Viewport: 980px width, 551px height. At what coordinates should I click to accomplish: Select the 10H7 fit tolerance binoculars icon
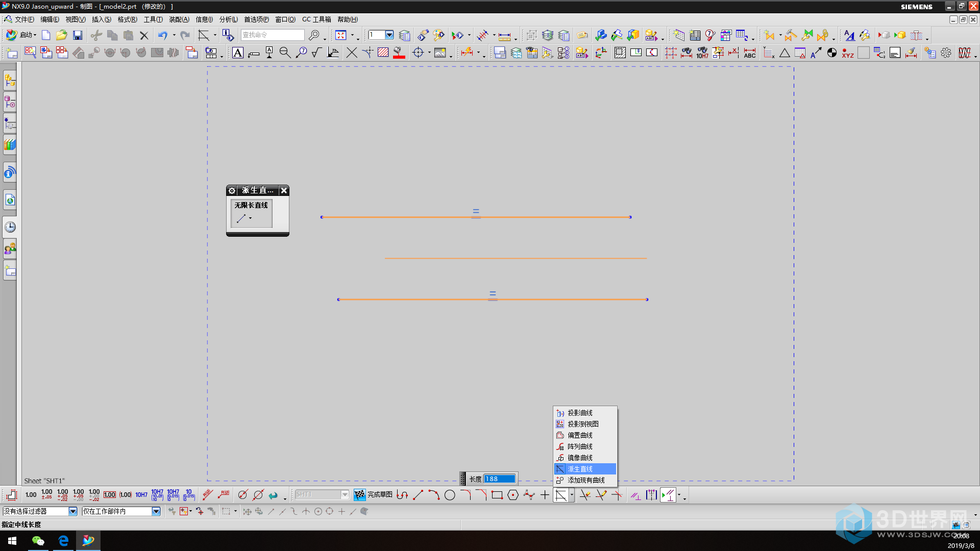(702, 53)
